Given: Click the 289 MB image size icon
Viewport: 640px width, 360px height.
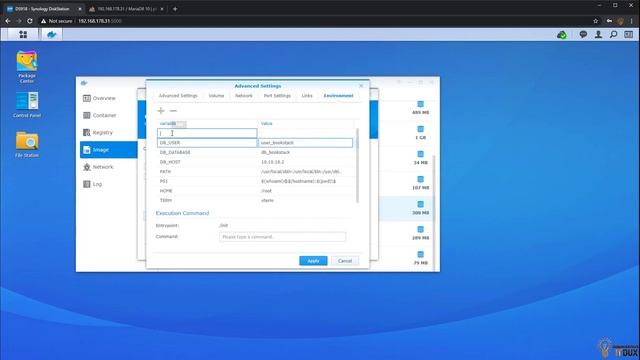Looking at the screenshot, I should [420, 229].
